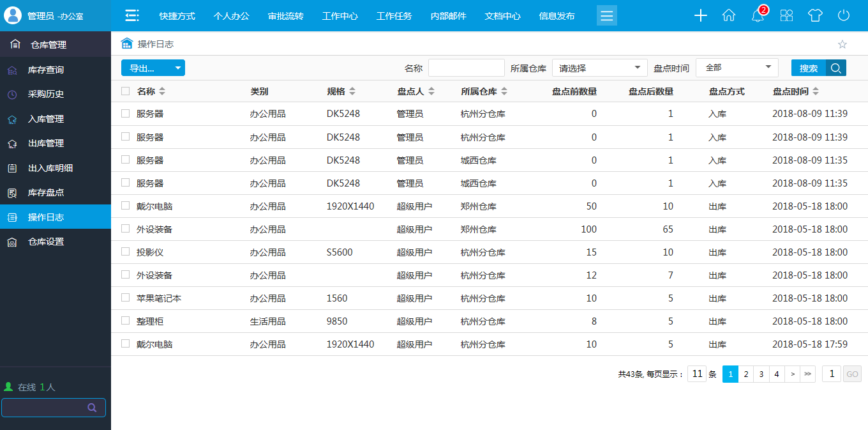Viewport: 868px width, 430px height.
Task: Expand the 导出 export dropdown arrow
Action: tap(177, 66)
